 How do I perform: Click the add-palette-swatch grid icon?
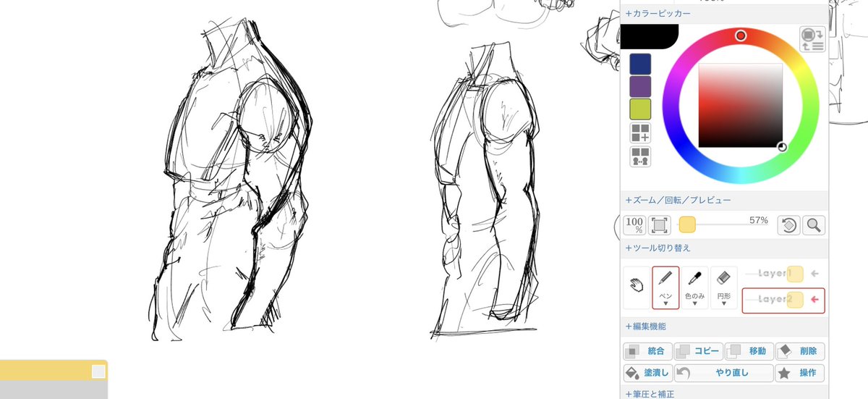click(x=640, y=133)
